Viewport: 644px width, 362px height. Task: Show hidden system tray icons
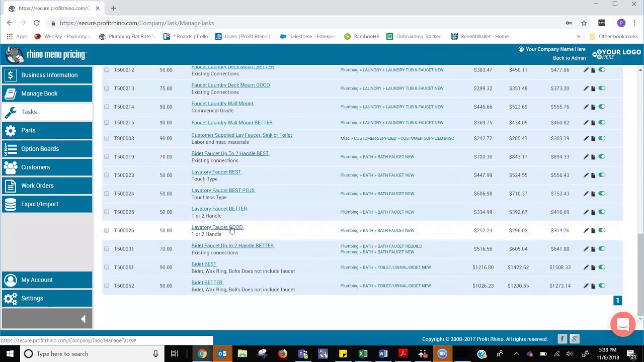click(x=516, y=354)
